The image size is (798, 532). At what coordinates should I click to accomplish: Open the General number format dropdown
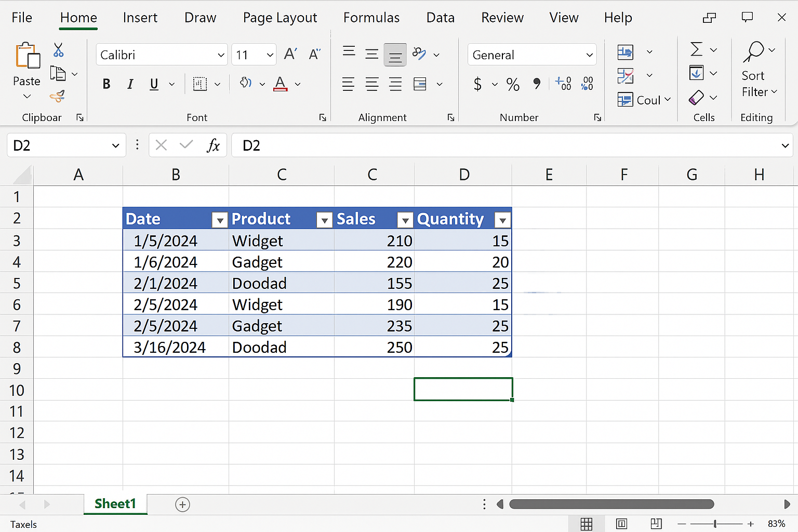(589, 55)
